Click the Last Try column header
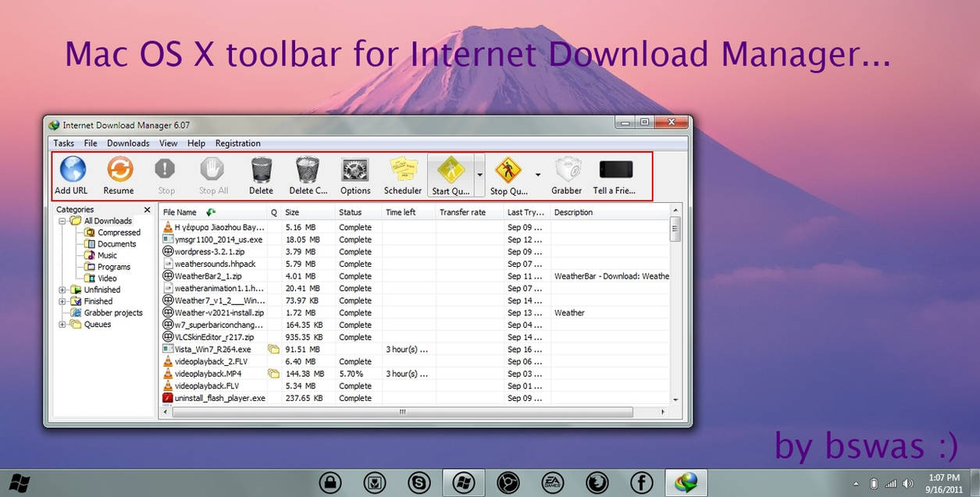The image size is (980, 497). click(x=527, y=212)
